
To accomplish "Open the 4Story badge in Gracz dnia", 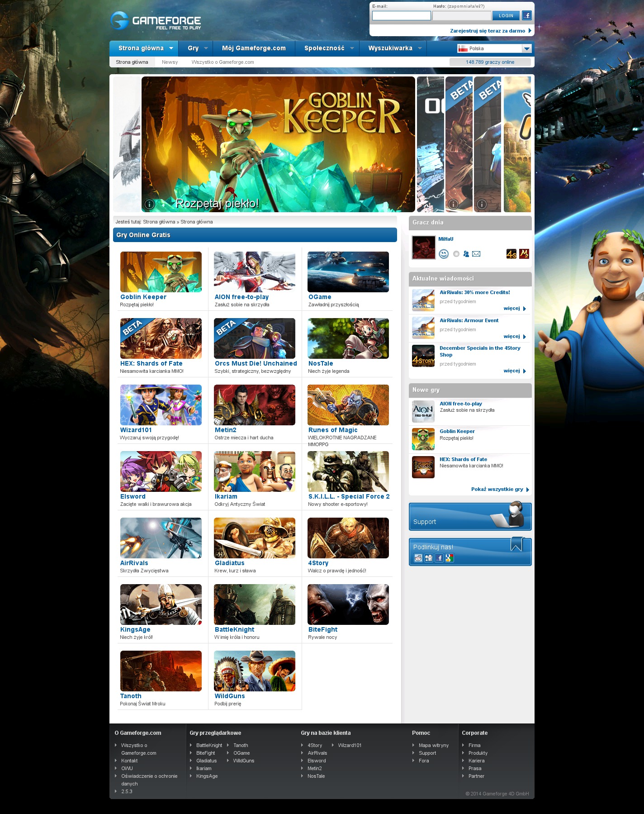I will click(511, 254).
